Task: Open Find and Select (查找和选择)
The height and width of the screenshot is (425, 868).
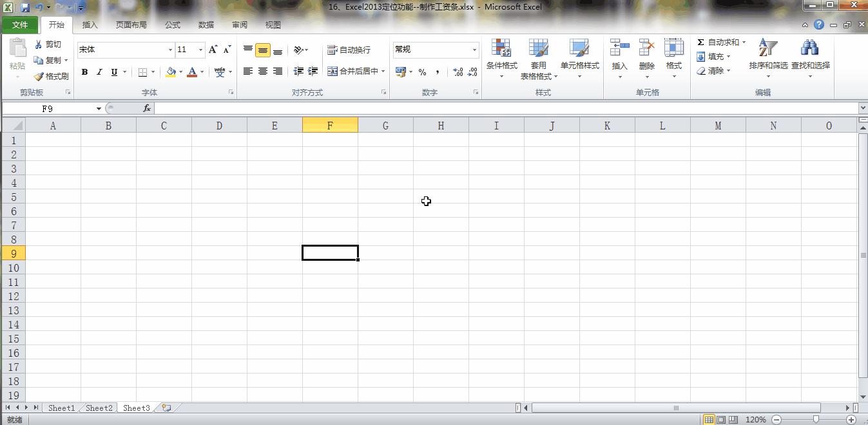Action: [x=810, y=58]
